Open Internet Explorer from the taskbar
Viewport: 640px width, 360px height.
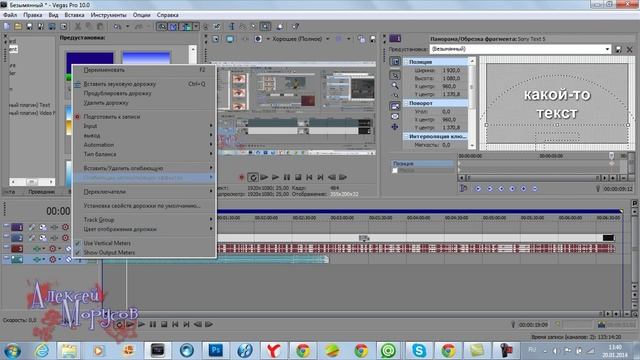pos(42,350)
